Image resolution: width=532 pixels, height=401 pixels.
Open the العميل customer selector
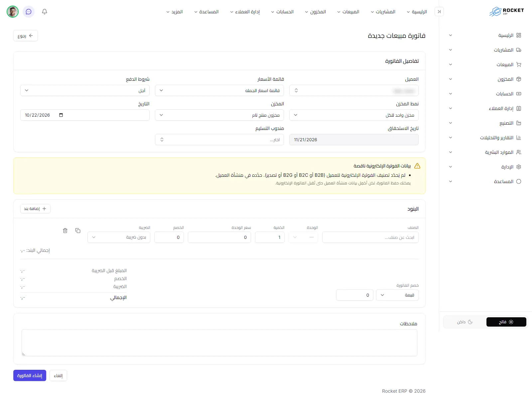[x=354, y=90]
